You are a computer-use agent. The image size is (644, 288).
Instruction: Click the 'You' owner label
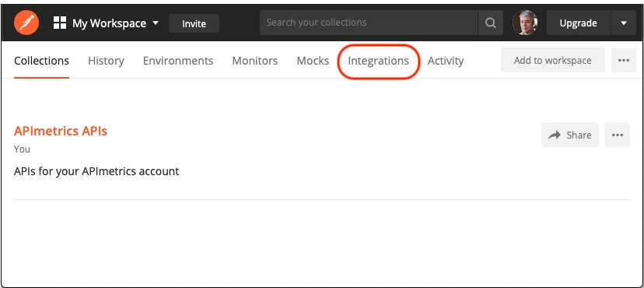[22, 149]
